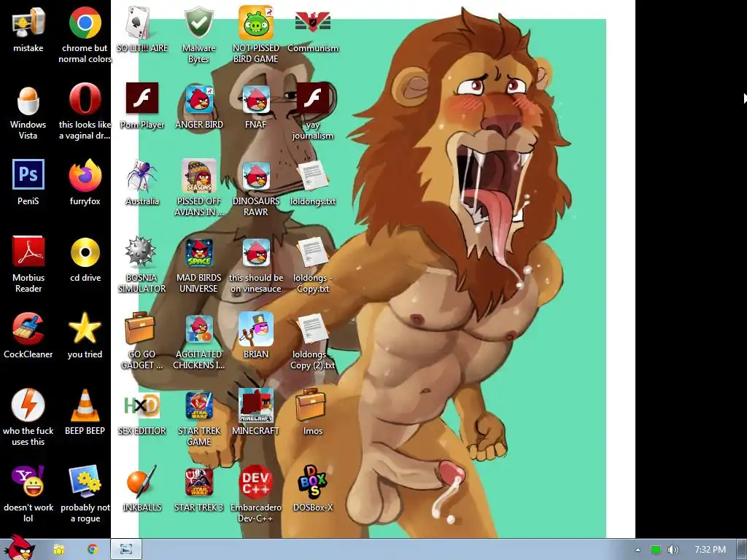Open 'GO GO GADGET ...' briefcase icon
Screen dimensions: 747x560
coord(140,328)
